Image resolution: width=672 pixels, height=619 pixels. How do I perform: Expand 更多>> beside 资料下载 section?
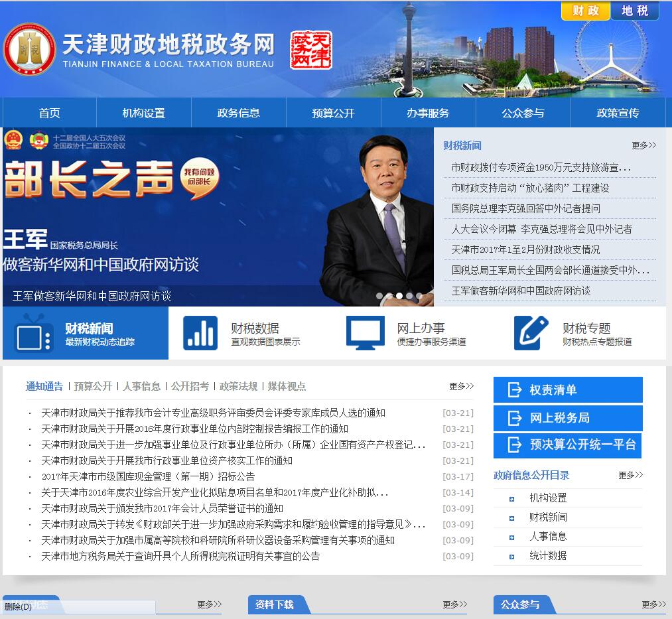[454, 604]
